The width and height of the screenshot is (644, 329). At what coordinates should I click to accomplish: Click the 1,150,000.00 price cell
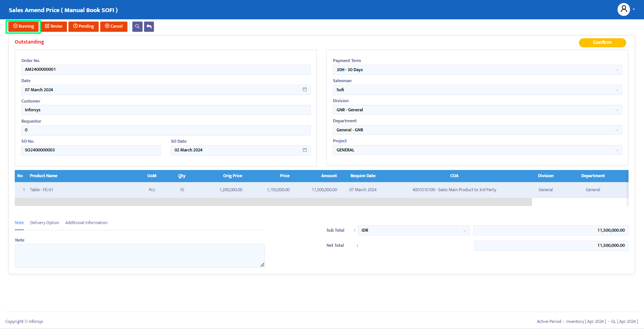(x=278, y=190)
